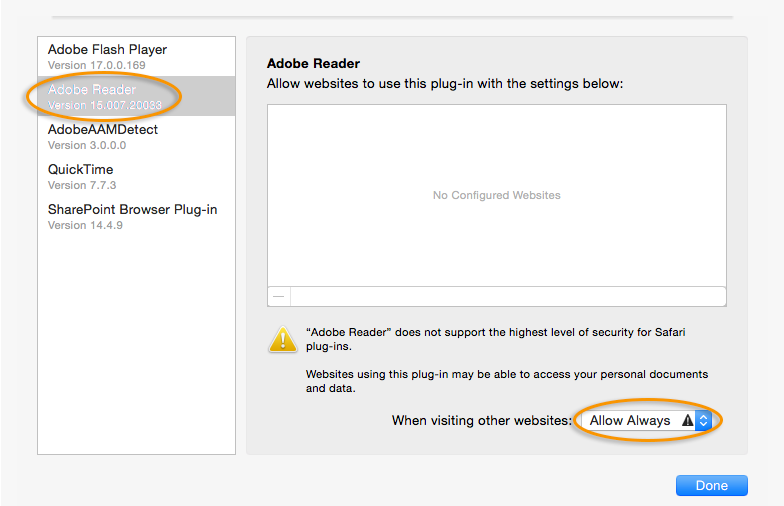This screenshot has width=784, height=506.
Task: Click the 'Websites using this plug-in may' note
Action: tap(507, 381)
